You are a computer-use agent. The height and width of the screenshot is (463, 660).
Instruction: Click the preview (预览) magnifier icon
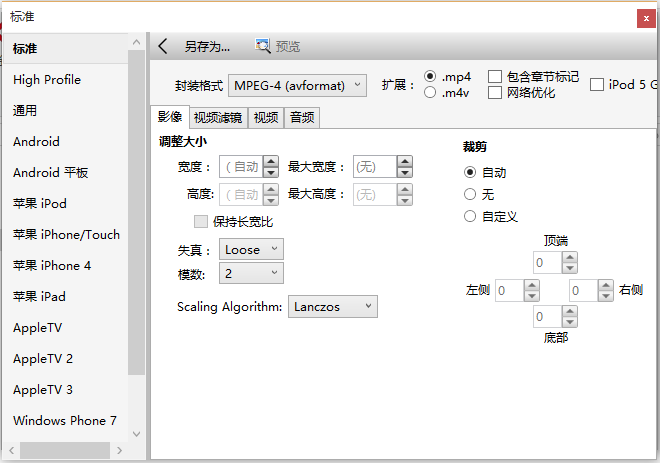tap(263, 45)
